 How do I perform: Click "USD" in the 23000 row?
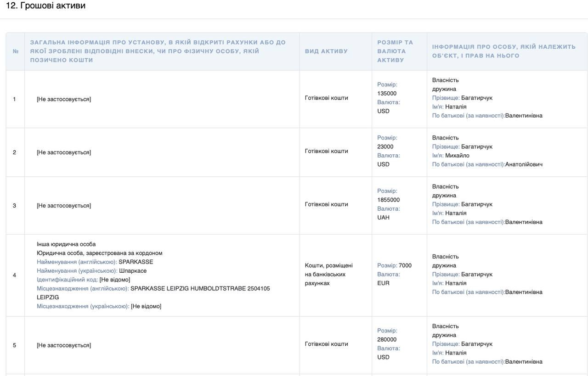pos(384,164)
